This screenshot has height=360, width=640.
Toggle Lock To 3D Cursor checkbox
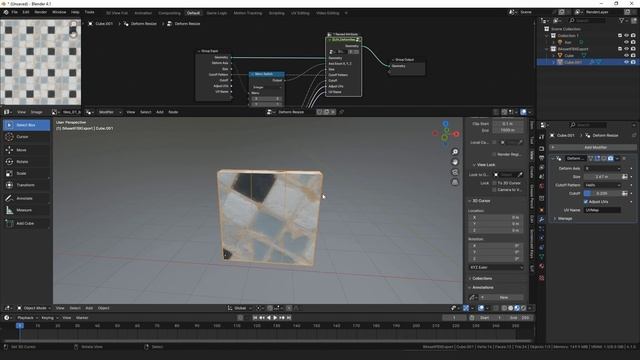(494, 183)
